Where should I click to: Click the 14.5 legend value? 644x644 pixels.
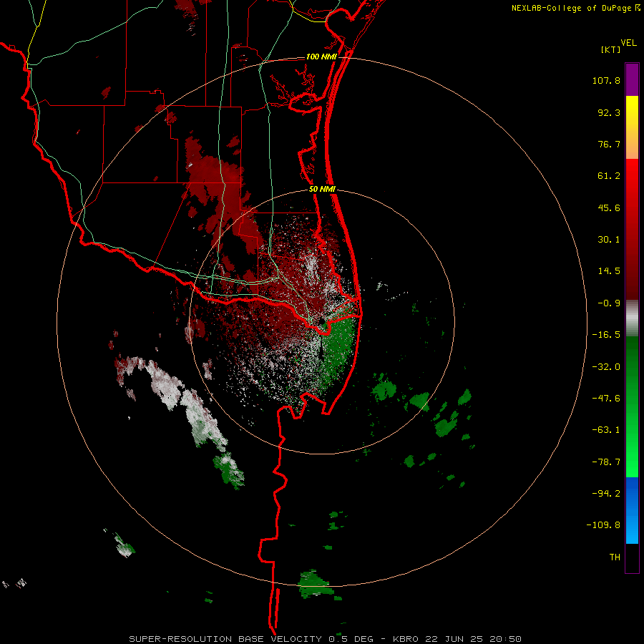(609, 271)
